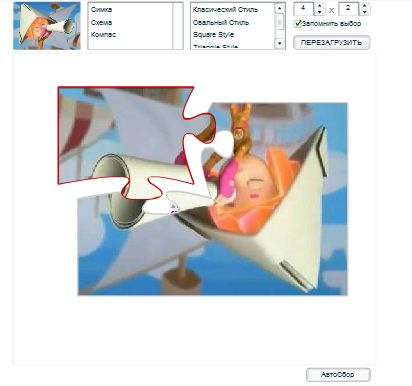This screenshot has width=412, height=386.
Task: Click style list scroll up arrow
Action: click(279, 8)
